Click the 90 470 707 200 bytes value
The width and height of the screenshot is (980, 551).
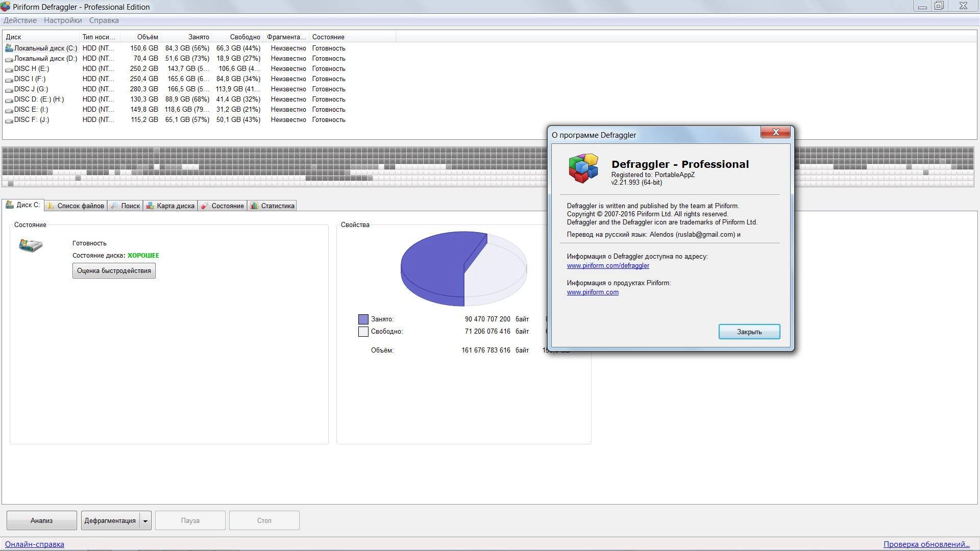click(487, 319)
